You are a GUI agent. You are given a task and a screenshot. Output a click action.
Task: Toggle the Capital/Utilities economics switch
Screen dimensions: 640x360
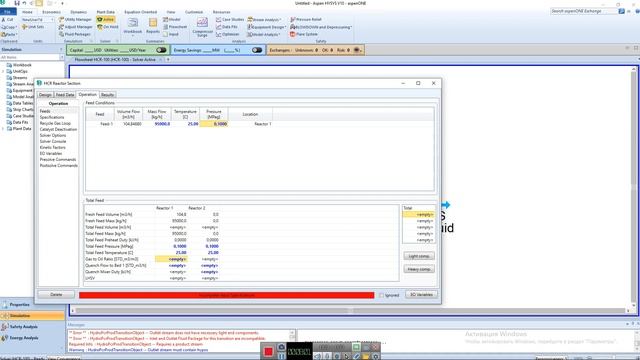161,50
